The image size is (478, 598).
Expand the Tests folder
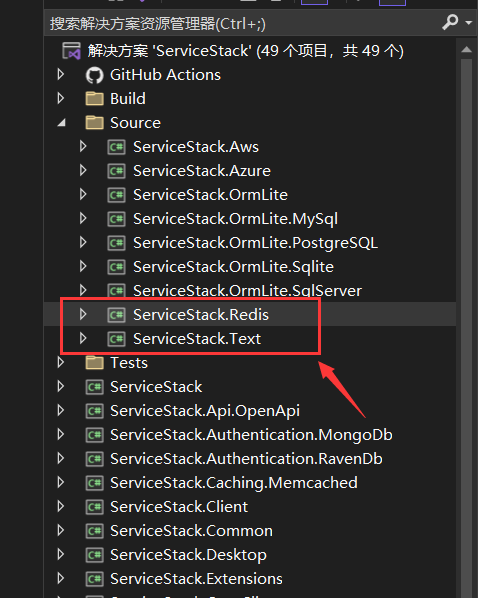point(61,363)
